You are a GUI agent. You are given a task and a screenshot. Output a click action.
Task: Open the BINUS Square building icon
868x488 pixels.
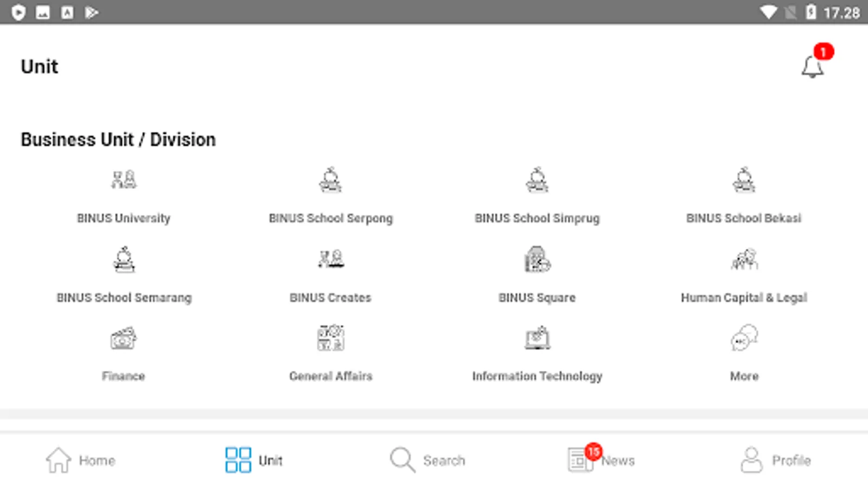pos(537,259)
